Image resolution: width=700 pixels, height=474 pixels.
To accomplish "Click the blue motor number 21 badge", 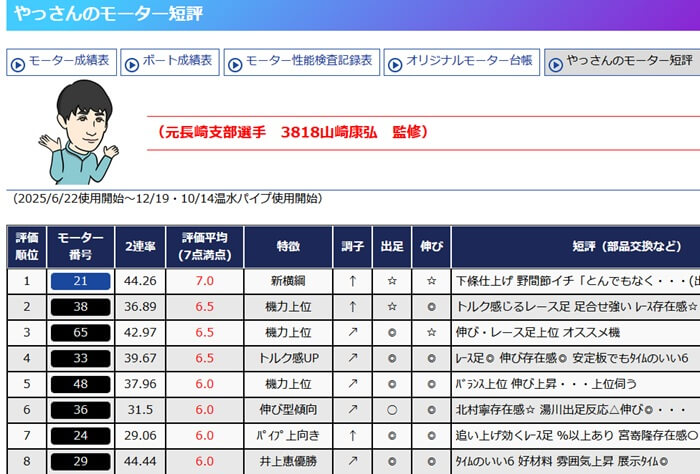I will point(81,281).
